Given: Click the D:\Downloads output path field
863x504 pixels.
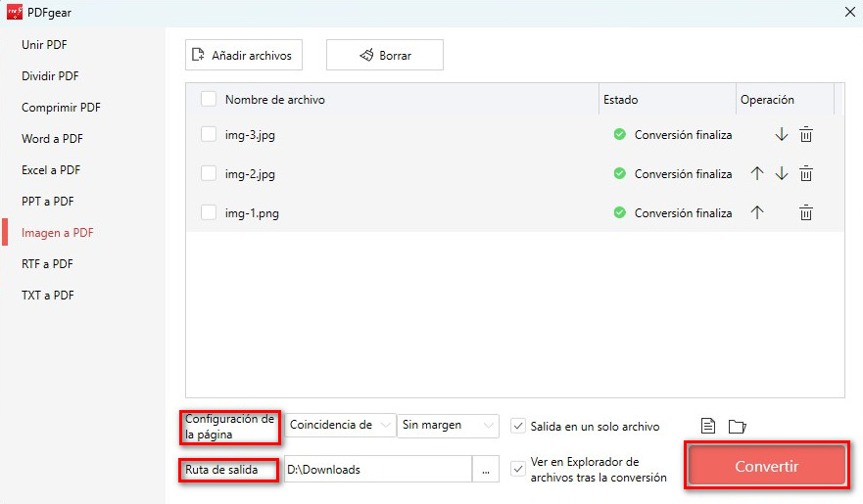Looking at the screenshot, I should (x=378, y=470).
